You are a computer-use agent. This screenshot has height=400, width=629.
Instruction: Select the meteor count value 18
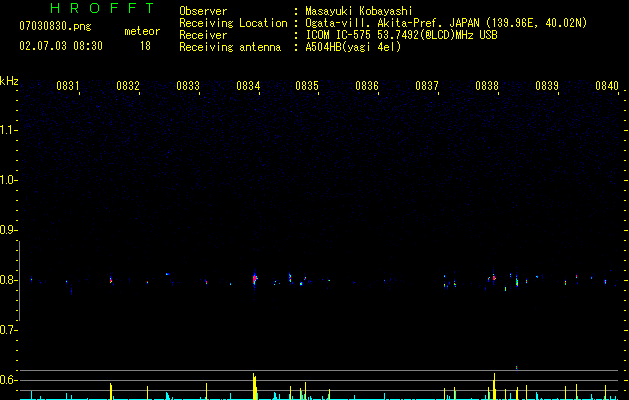pos(145,46)
